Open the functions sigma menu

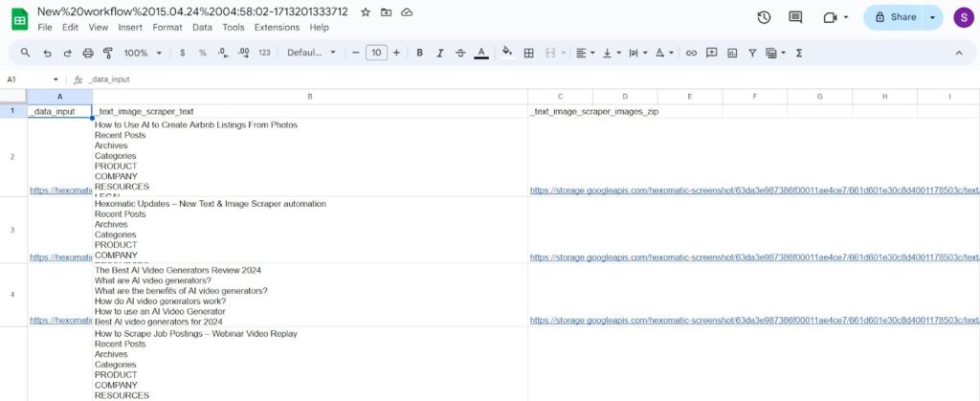click(799, 53)
